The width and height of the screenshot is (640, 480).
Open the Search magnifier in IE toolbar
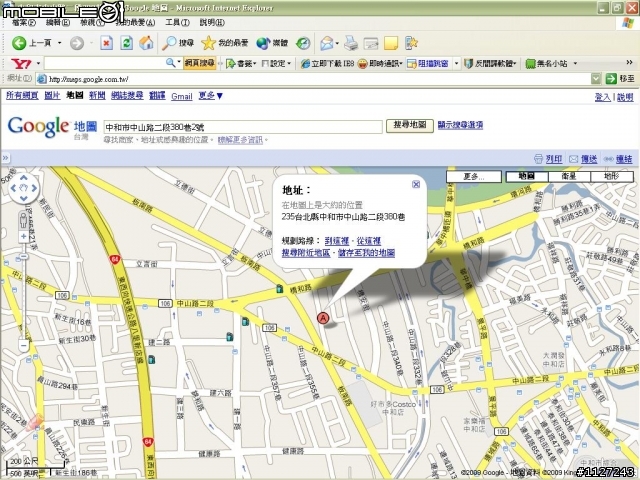pyautogui.click(x=169, y=43)
